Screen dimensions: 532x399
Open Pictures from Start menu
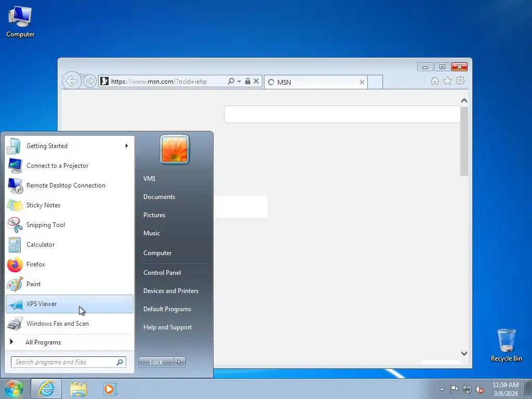(x=154, y=215)
